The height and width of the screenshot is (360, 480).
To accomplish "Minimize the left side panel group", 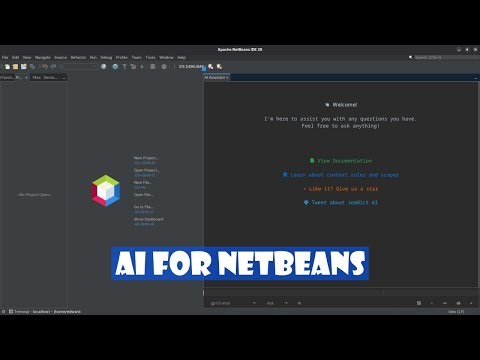I will click(64, 78).
